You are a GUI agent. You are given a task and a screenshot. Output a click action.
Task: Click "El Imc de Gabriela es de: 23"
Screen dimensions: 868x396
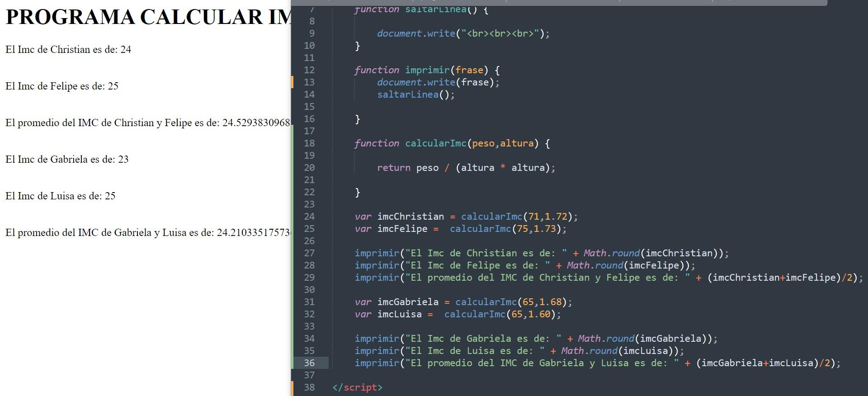click(67, 160)
